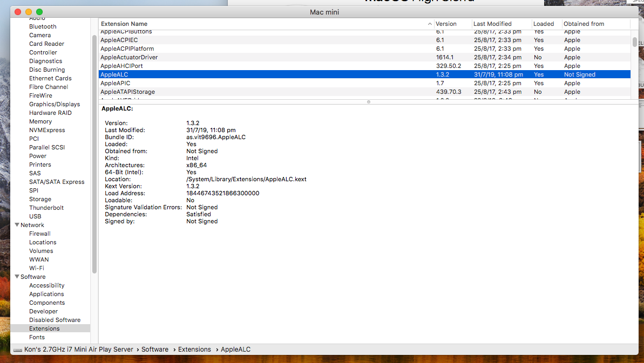Select the AppleACPIPlatform extension row
Viewport: 644px width, 363px height.
pos(364,49)
